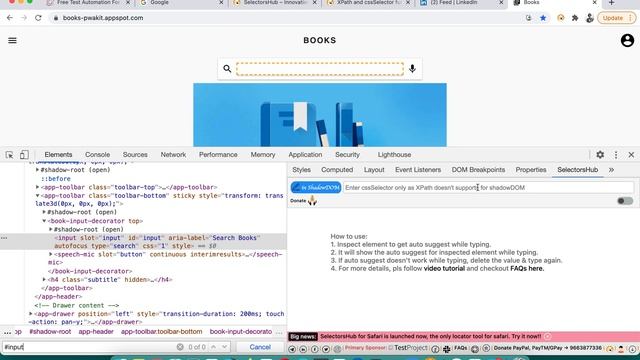The width and height of the screenshot is (640, 360).
Task: Expand the app-toolbar toolbar-top node
Action: (x=38, y=187)
